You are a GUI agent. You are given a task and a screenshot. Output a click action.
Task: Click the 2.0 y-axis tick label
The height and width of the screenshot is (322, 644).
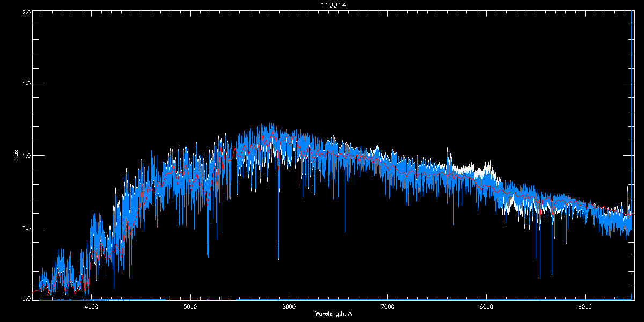click(x=25, y=12)
